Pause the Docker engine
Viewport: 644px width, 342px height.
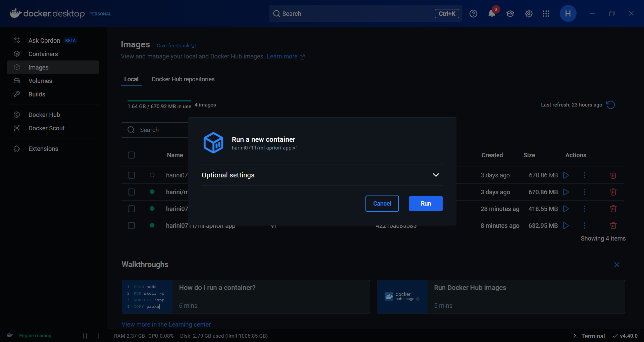(x=85, y=336)
